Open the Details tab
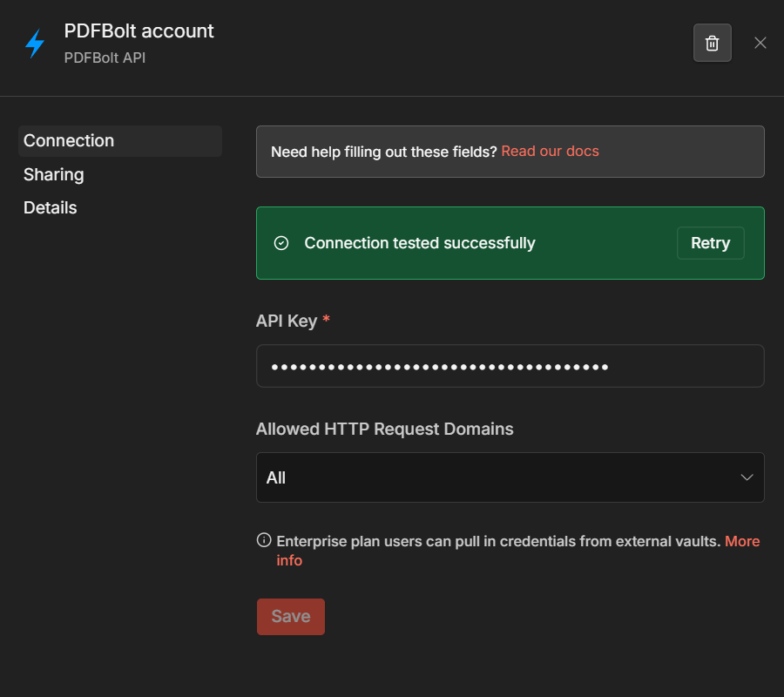The width and height of the screenshot is (784, 697). coord(50,207)
